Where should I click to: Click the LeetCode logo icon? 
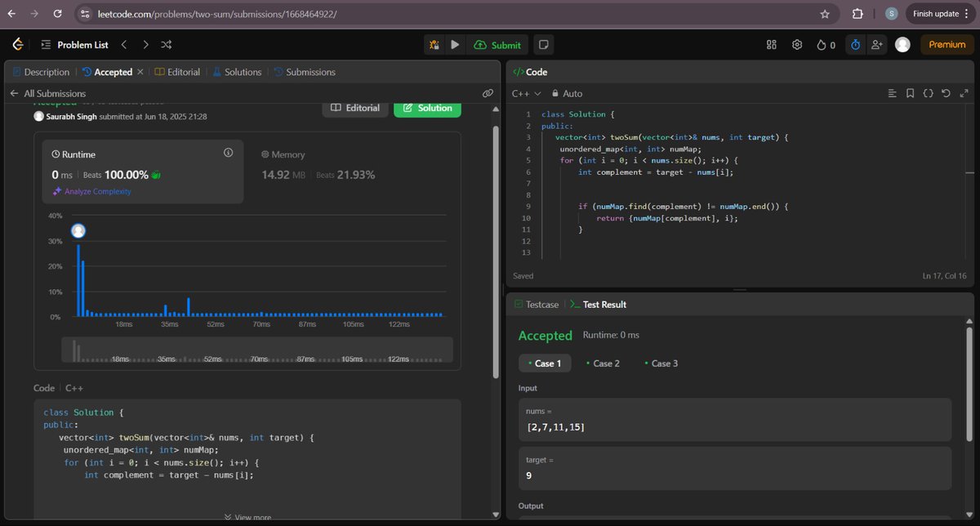[x=17, y=45]
